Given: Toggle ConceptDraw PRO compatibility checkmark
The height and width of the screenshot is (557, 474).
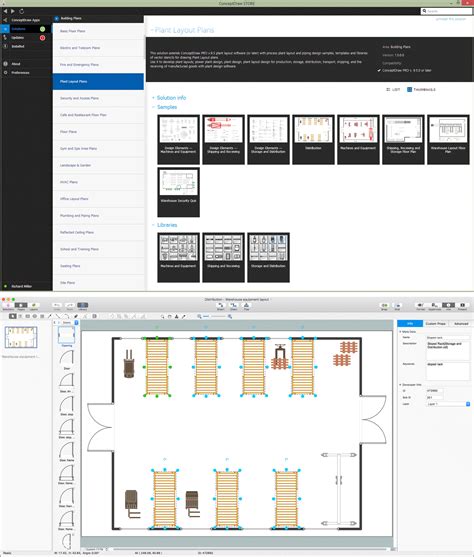Looking at the screenshot, I should pos(379,70).
